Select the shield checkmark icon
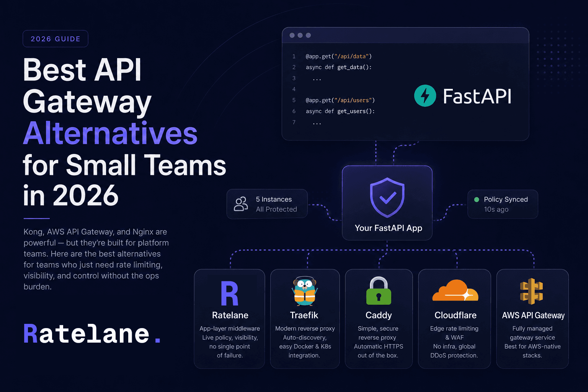Viewport: 588px width, 392px height. click(x=387, y=198)
